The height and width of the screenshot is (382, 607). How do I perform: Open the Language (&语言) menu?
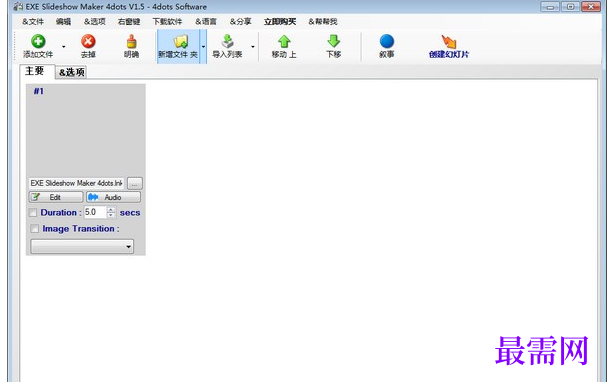(206, 22)
